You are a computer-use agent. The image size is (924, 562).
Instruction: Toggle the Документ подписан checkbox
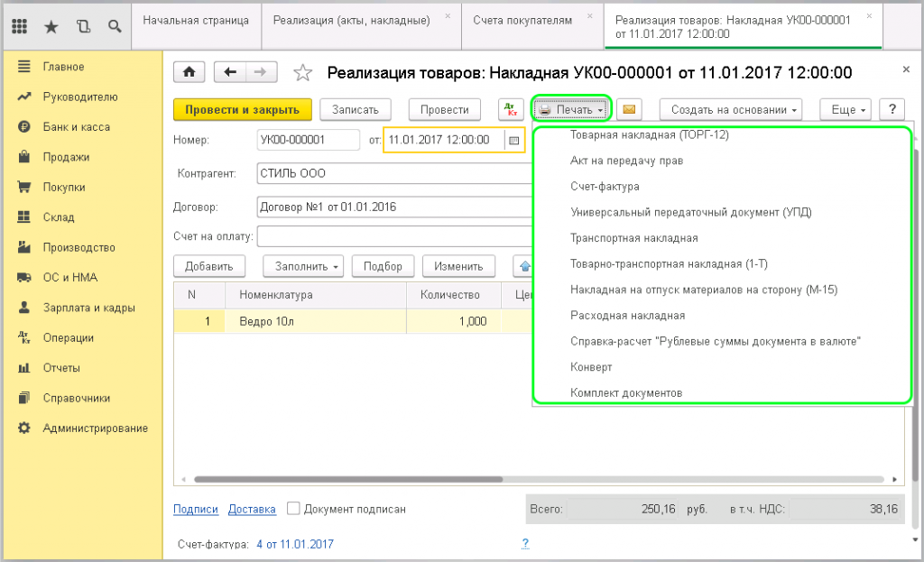coord(293,509)
